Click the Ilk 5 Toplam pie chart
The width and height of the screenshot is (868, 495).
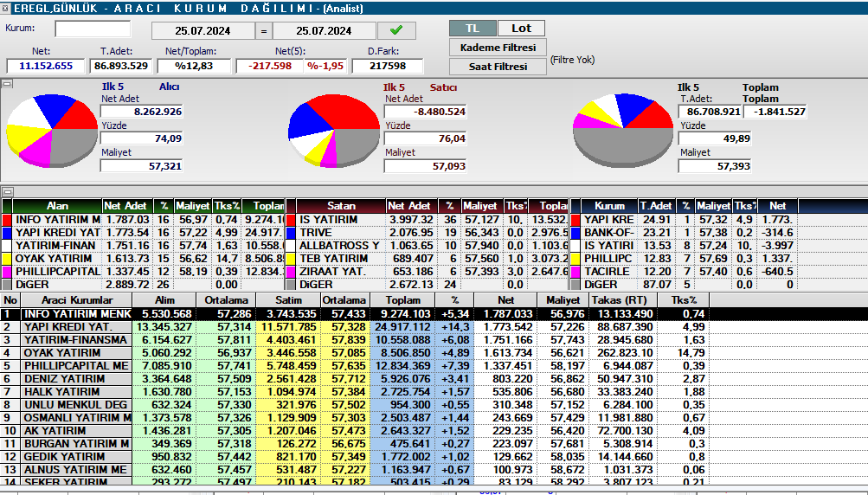(623, 130)
